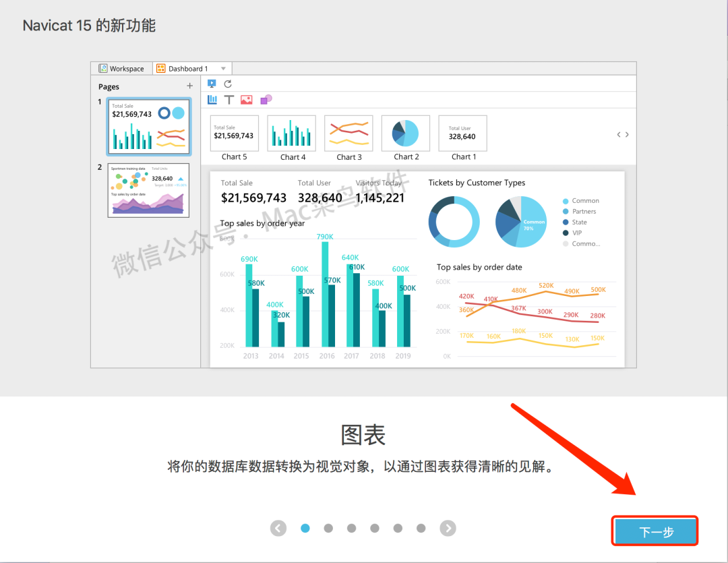The image size is (728, 563).
Task: Select the second page dot
Action: [x=328, y=528]
